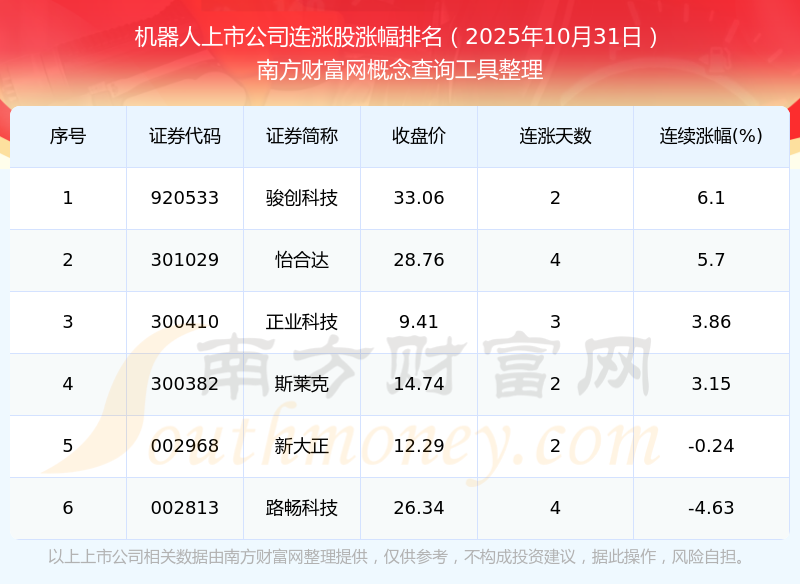Click 连涨天数 value for 骏创科技
The height and width of the screenshot is (584, 800).
(x=555, y=198)
